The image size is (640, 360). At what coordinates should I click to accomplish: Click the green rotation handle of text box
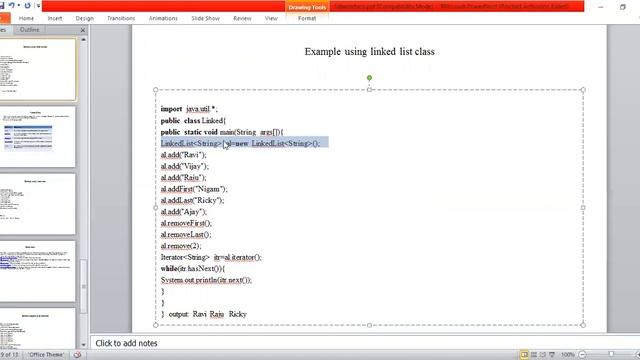point(369,78)
